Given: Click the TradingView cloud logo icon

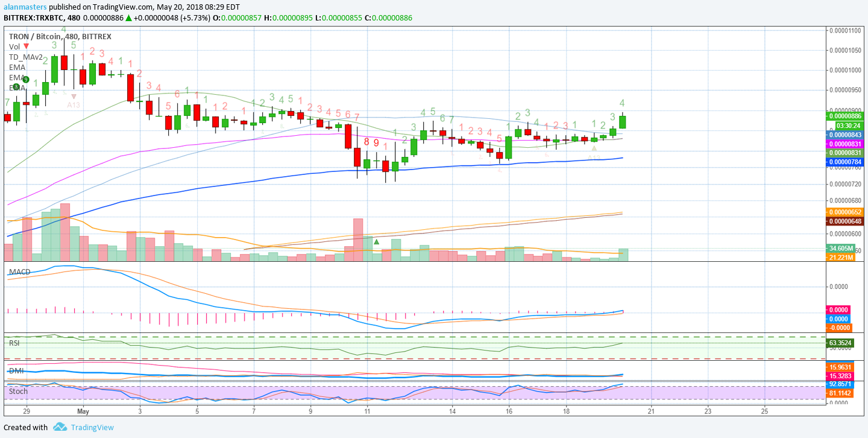Looking at the screenshot, I should 60,427.
